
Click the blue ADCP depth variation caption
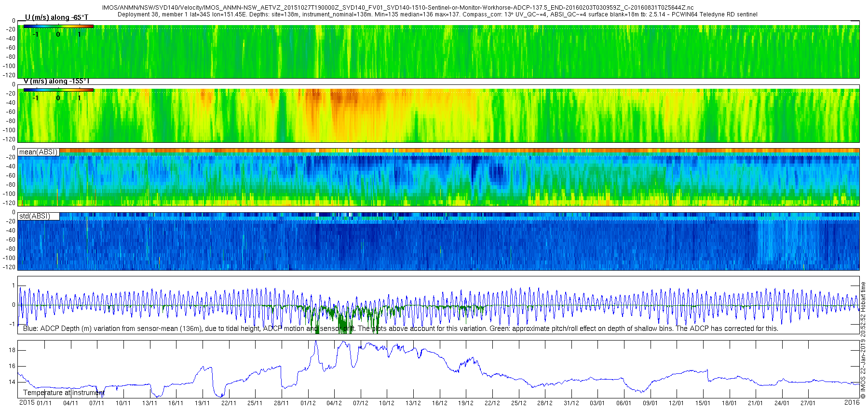(x=401, y=328)
